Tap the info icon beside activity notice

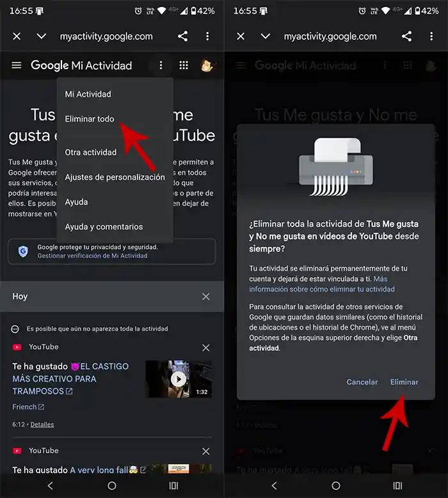pyautogui.click(x=15, y=329)
